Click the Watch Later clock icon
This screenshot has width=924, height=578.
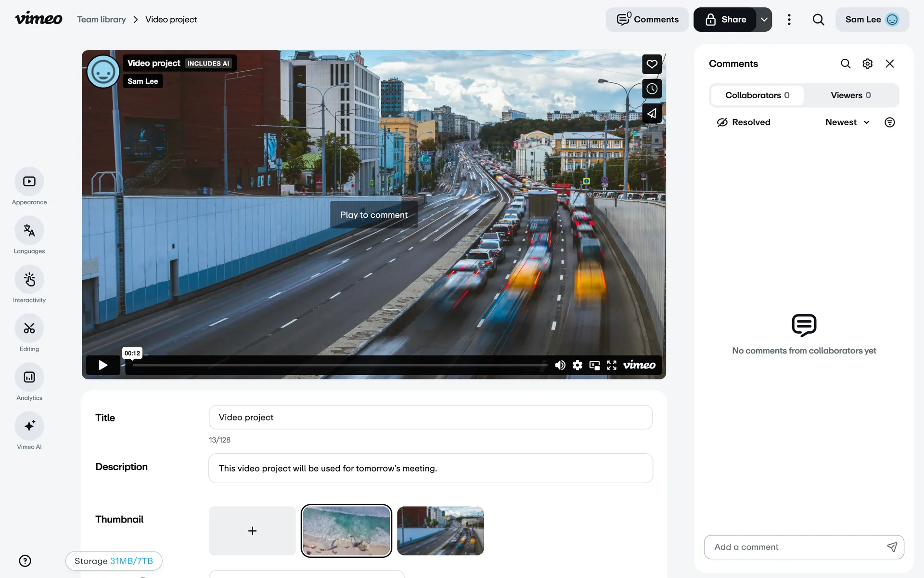click(652, 89)
